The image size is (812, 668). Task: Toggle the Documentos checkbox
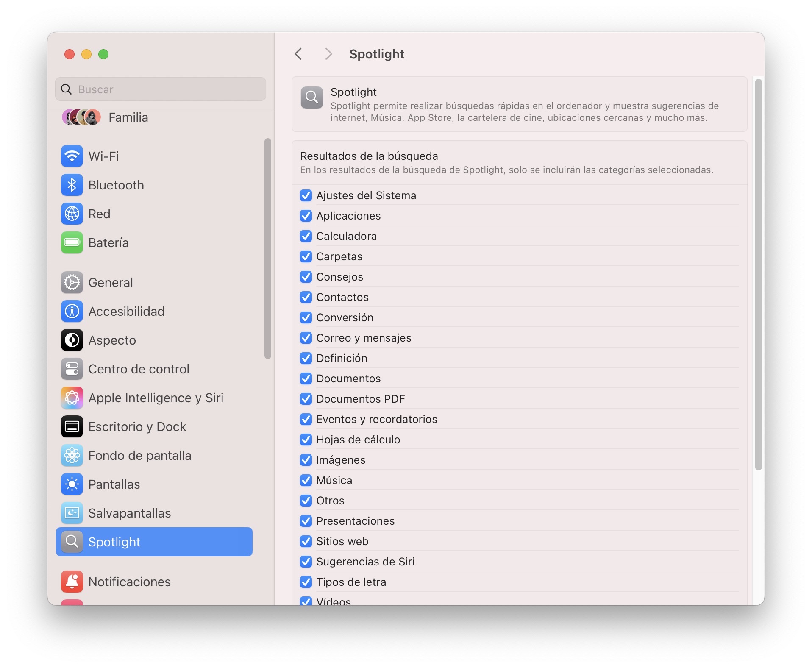point(306,379)
